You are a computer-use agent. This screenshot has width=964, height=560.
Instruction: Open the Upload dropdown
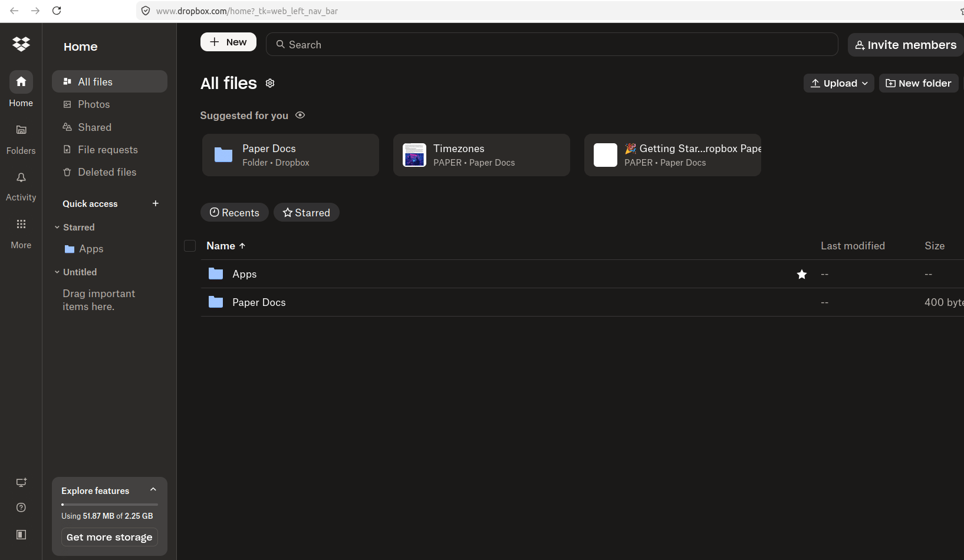pos(839,83)
